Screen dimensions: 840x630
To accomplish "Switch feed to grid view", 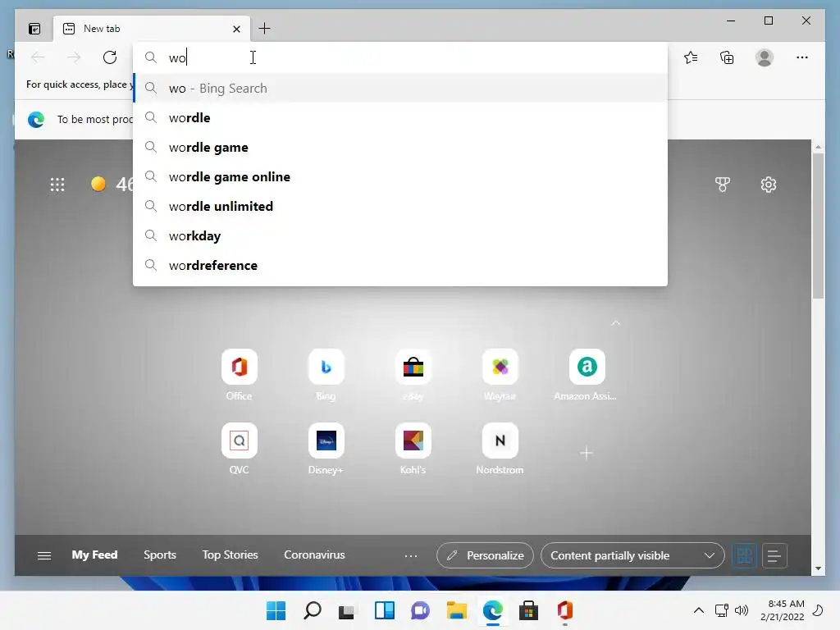I will click(x=745, y=555).
